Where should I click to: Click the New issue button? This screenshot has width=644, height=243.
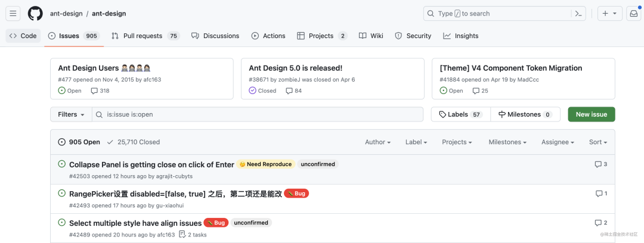(x=592, y=114)
